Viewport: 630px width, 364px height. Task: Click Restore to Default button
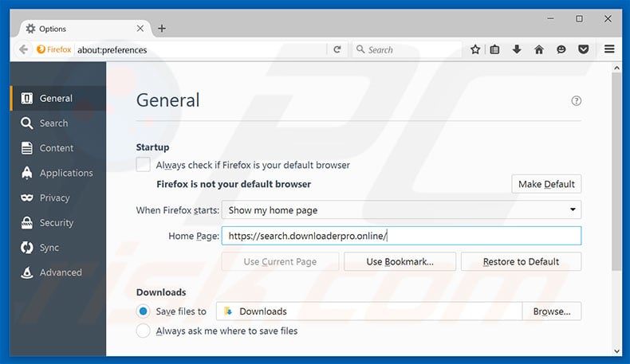(521, 262)
